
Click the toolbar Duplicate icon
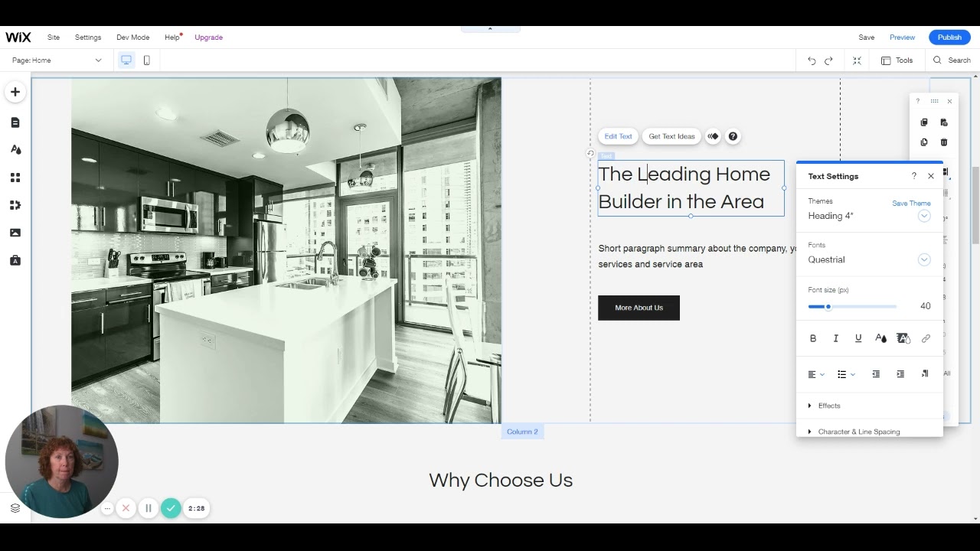924,142
